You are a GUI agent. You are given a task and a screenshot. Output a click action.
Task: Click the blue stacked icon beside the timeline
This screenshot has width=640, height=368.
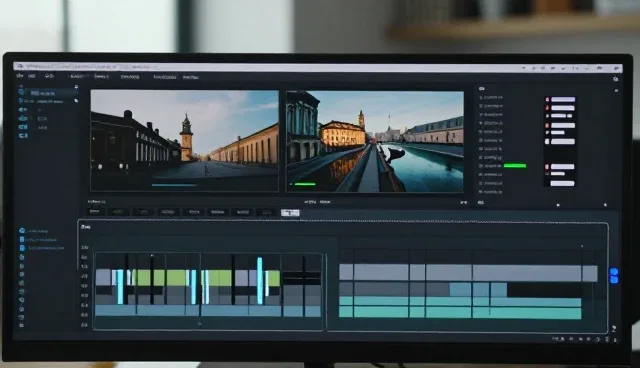614,275
